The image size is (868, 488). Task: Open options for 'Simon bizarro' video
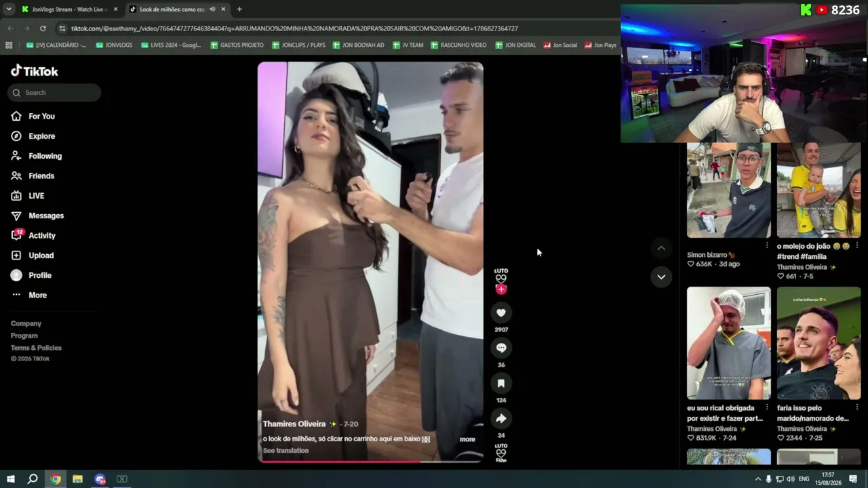pos(767,245)
